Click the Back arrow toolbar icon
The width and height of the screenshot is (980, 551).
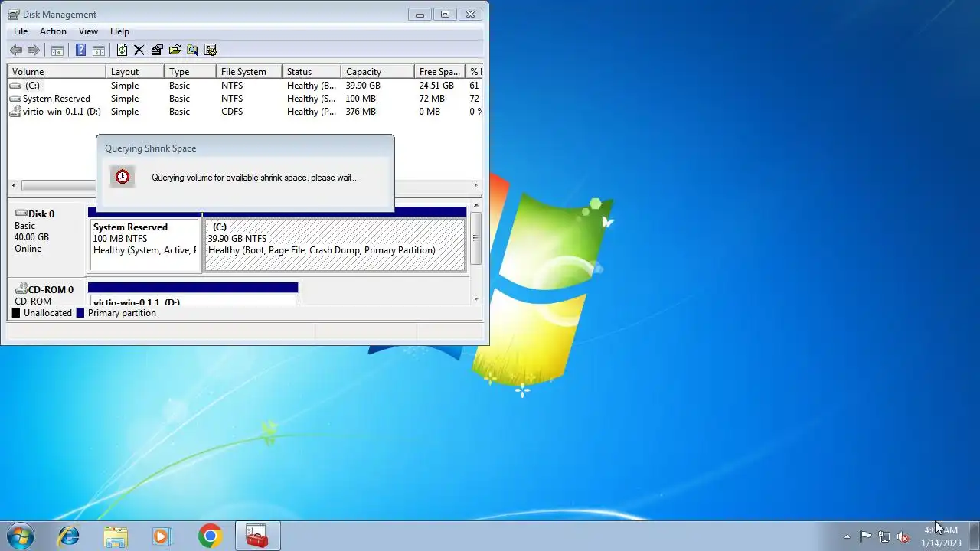tap(16, 51)
